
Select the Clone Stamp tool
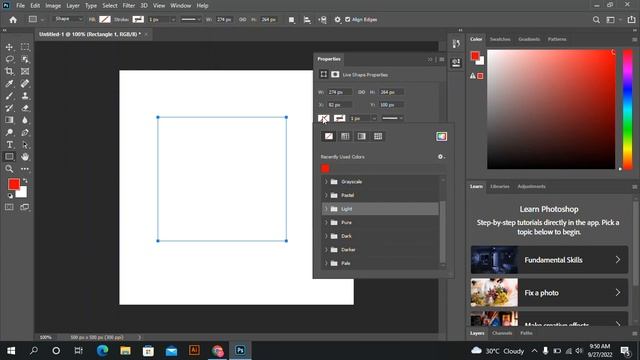pyautogui.click(x=25, y=96)
